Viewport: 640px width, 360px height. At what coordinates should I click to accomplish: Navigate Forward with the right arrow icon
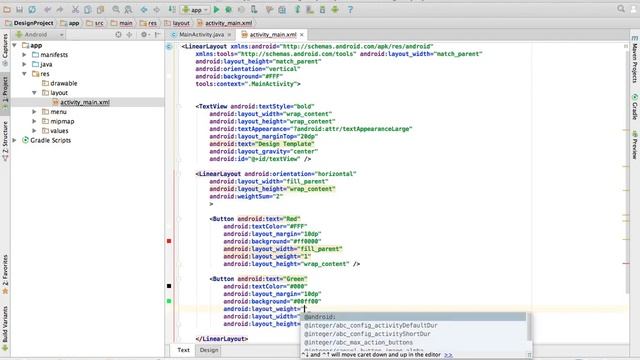[156, 9]
